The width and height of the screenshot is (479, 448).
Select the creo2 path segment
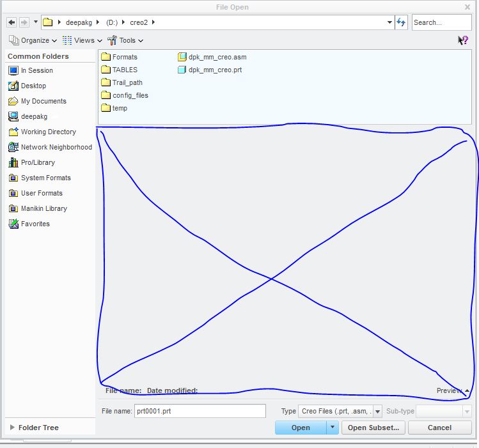point(139,22)
